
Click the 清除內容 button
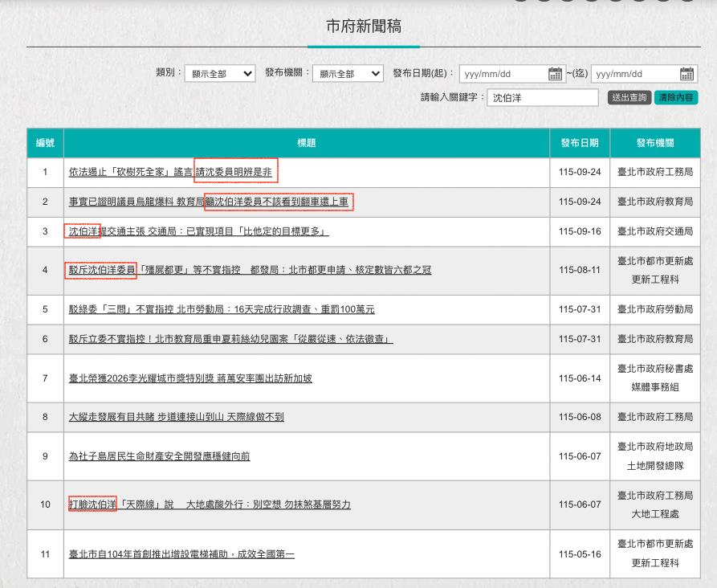click(x=676, y=97)
